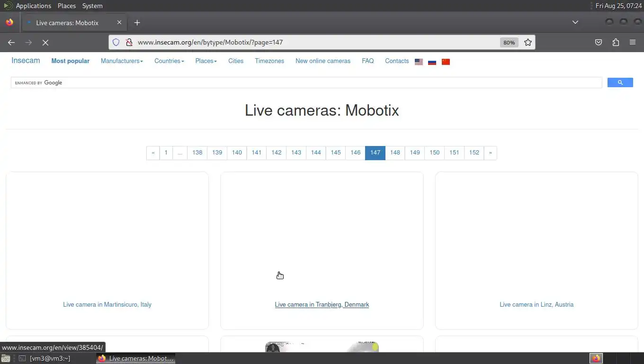Open the Contacts page
644x364 pixels.
click(397, 61)
